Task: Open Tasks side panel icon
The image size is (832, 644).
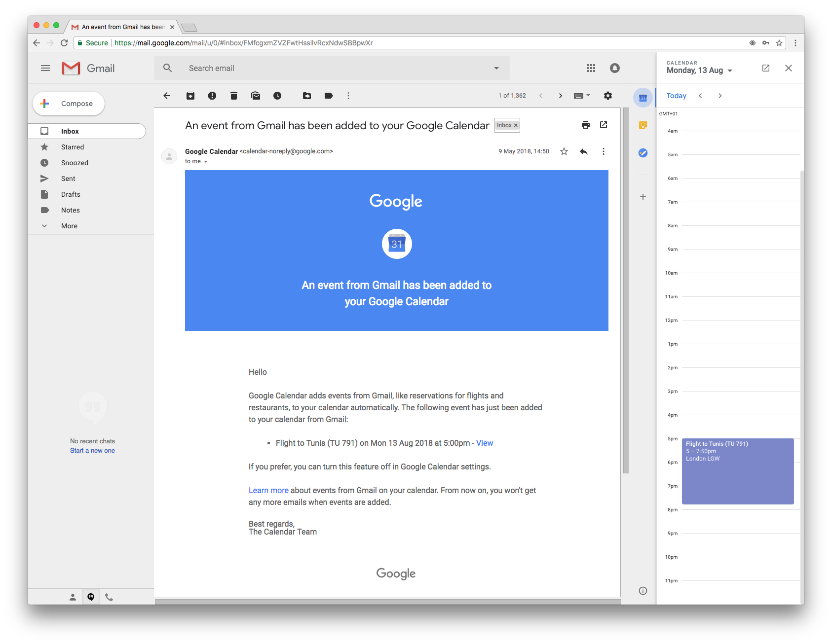Action: pyautogui.click(x=643, y=153)
